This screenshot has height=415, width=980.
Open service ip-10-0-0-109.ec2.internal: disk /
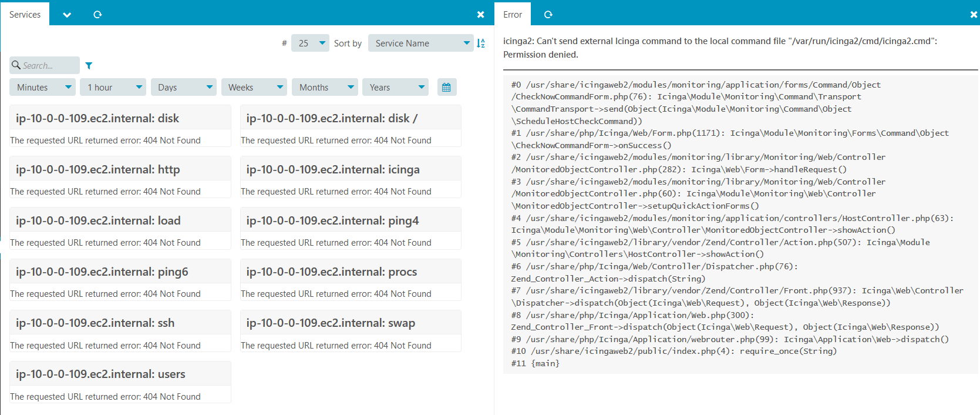(x=332, y=118)
